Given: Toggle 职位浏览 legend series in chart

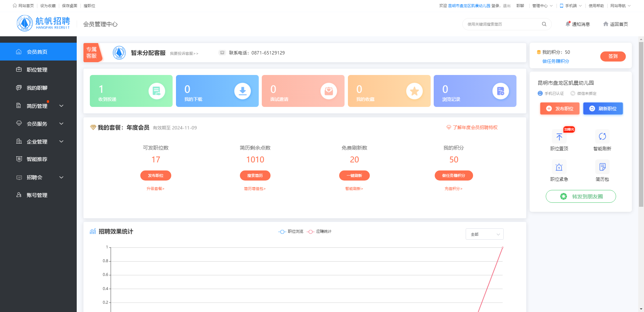Looking at the screenshot, I should (x=291, y=232).
